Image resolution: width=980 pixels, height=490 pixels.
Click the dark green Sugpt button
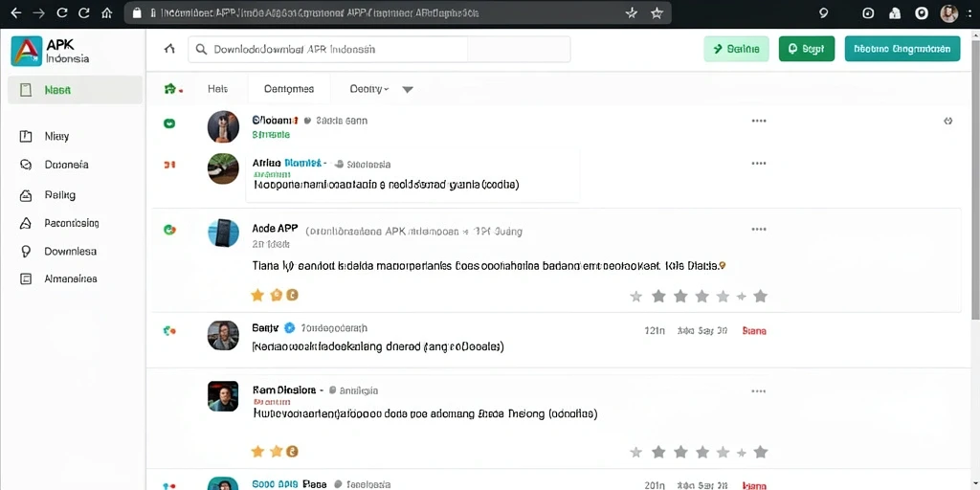[806, 49]
